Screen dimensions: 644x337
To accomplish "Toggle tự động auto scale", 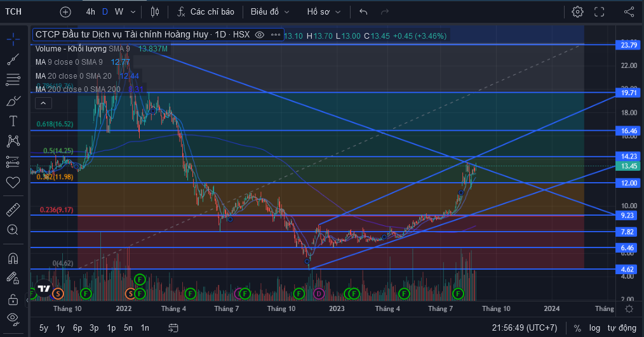I will (x=622, y=328).
